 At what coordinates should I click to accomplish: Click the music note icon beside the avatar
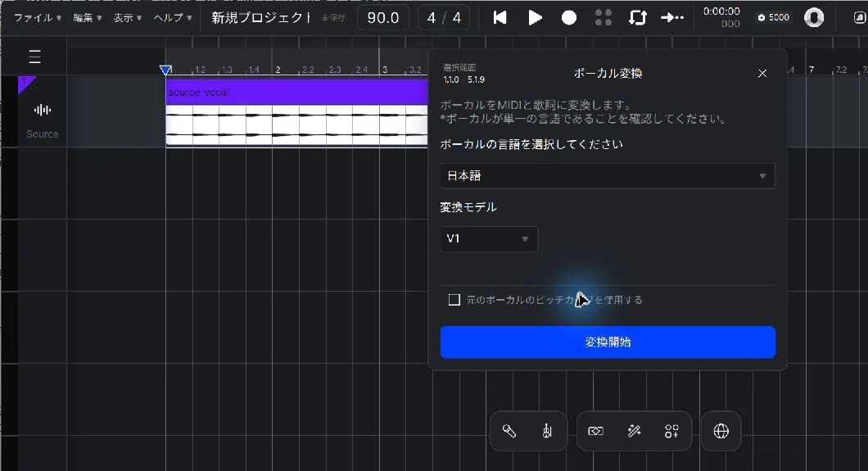(861, 18)
